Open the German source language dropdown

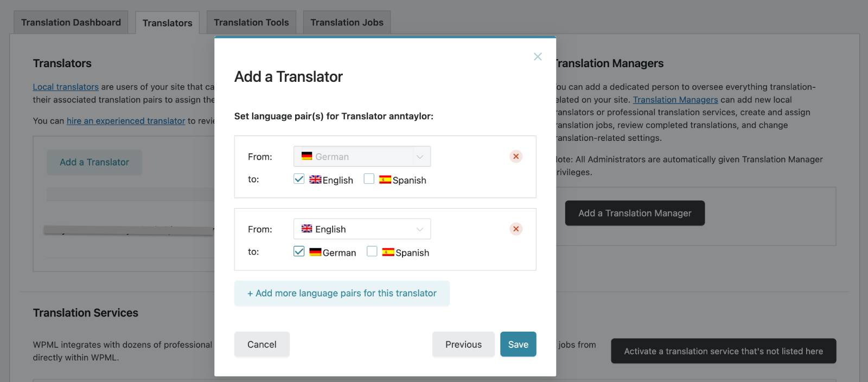pos(362,156)
